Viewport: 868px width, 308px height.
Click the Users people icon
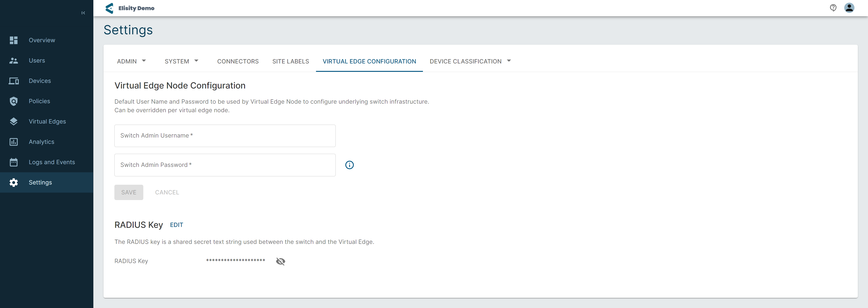click(x=14, y=61)
